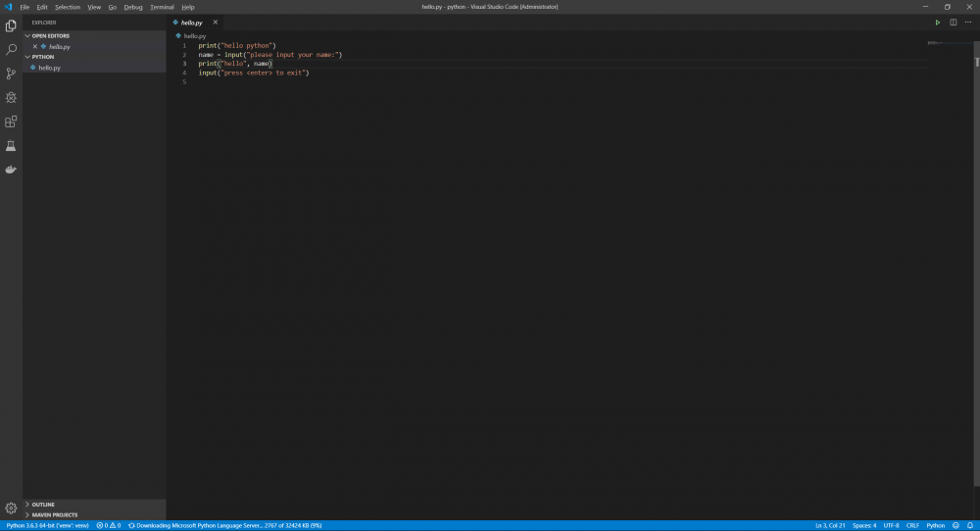This screenshot has width=980, height=531.
Task: Close the hello.py editor tab
Action: coord(215,23)
